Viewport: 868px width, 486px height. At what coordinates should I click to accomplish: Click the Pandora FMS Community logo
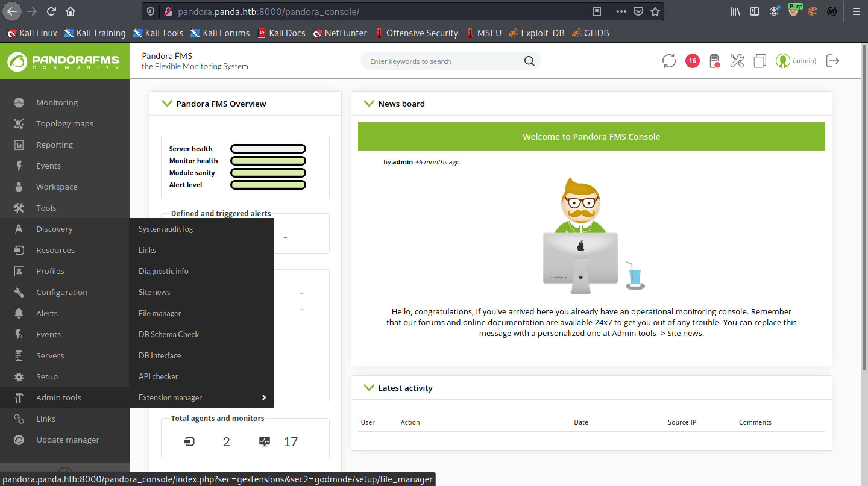63,61
